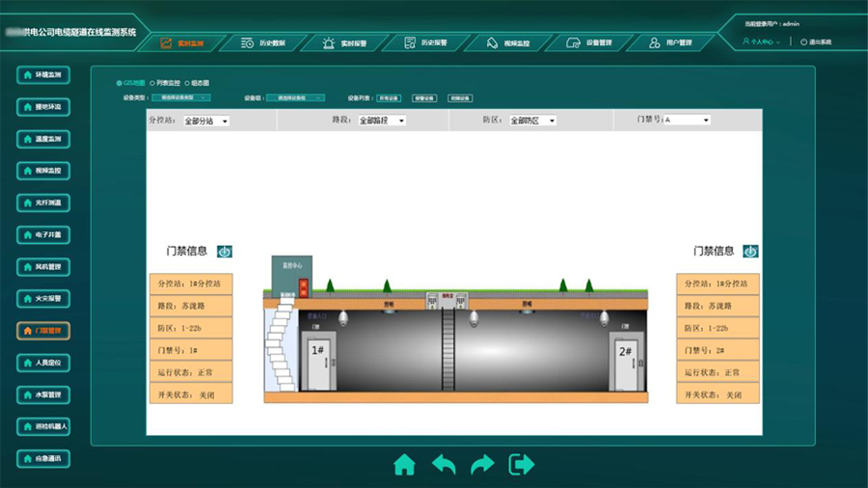868x488 pixels.
Task: Select the 列表监控 radio option
Action: [x=152, y=84]
